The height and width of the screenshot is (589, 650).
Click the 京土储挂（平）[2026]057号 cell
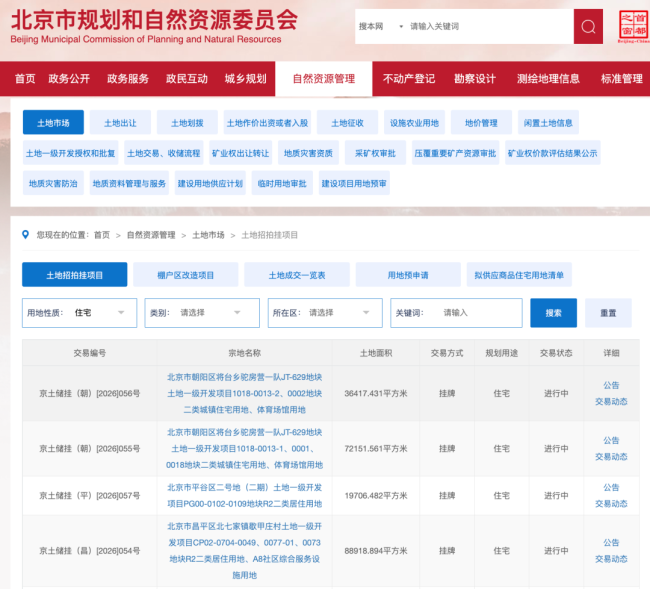(90, 495)
